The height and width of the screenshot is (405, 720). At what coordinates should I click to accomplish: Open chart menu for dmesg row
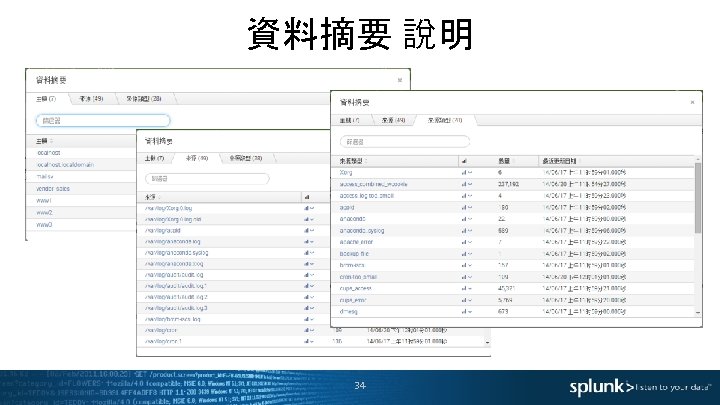(x=467, y=311)
